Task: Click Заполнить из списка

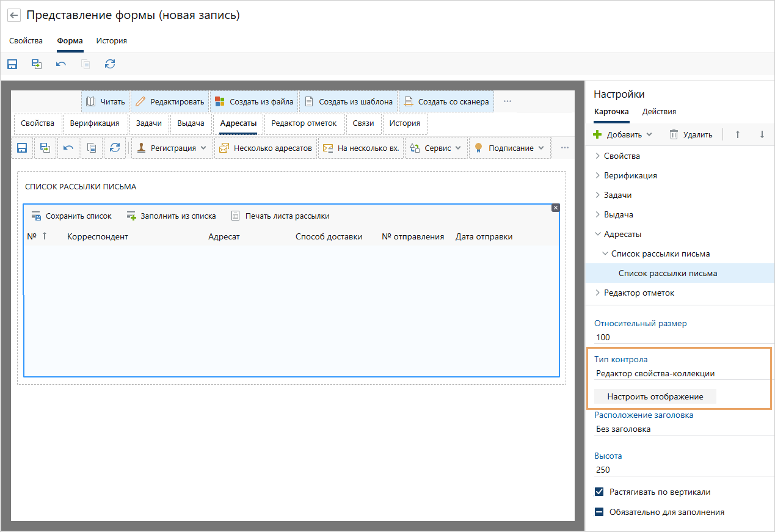Action: [x=171, y=216]
